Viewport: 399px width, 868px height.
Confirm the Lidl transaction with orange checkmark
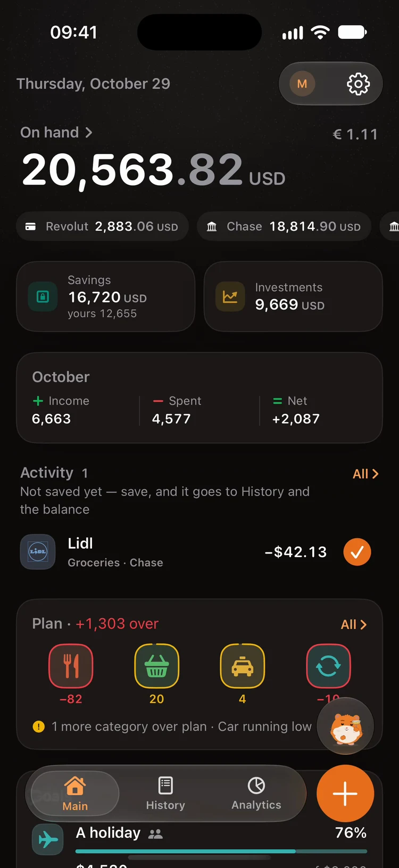357,552
